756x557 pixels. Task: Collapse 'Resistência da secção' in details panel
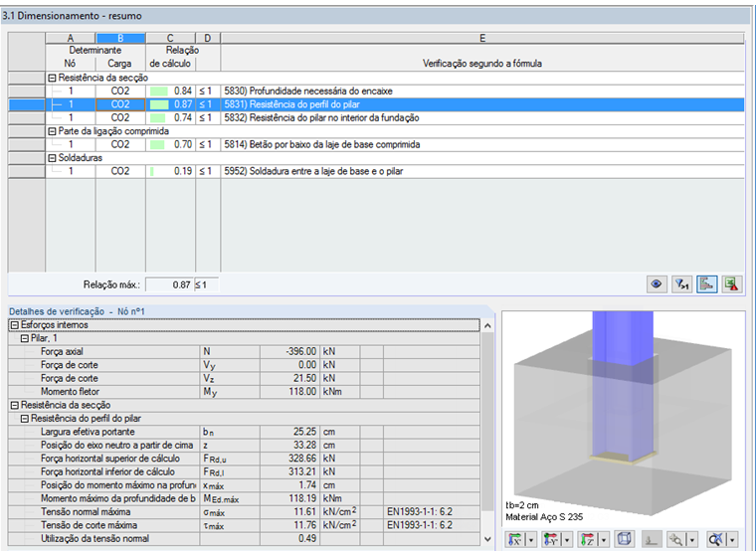pyautogui.click(x=15, y=405)
